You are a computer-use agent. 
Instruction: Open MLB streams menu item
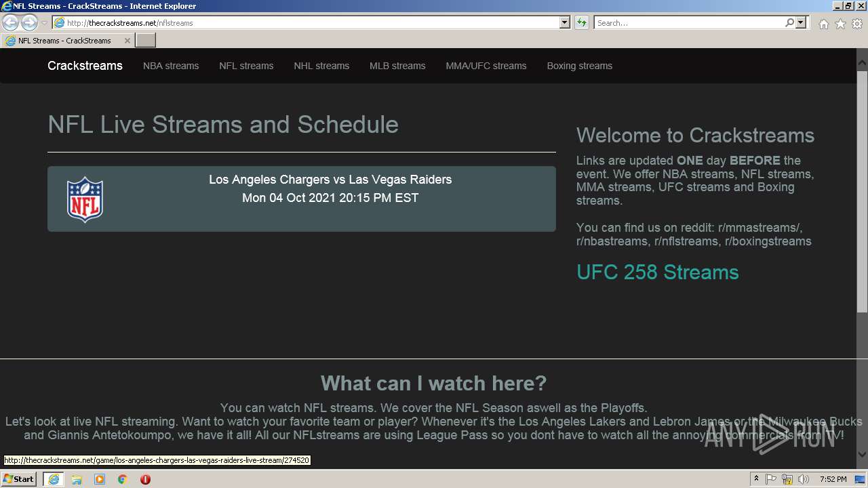pyautogui.click(x=397, y=66)
